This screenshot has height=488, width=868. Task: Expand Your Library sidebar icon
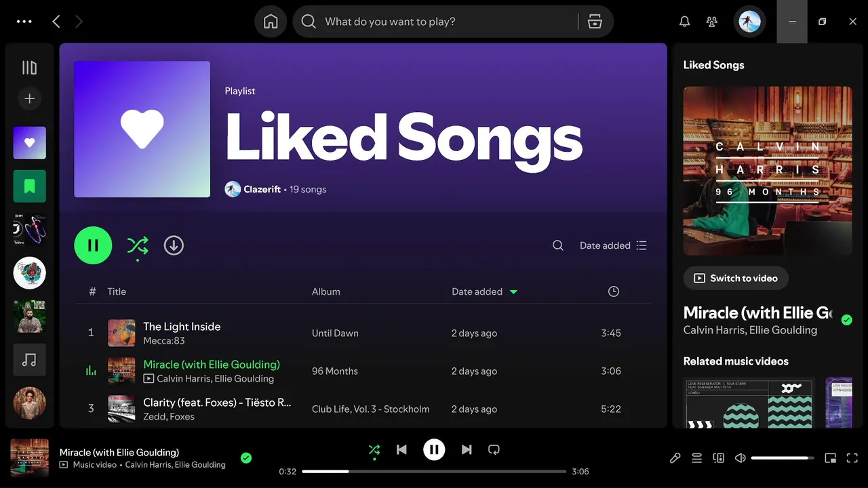pos(29,68)
